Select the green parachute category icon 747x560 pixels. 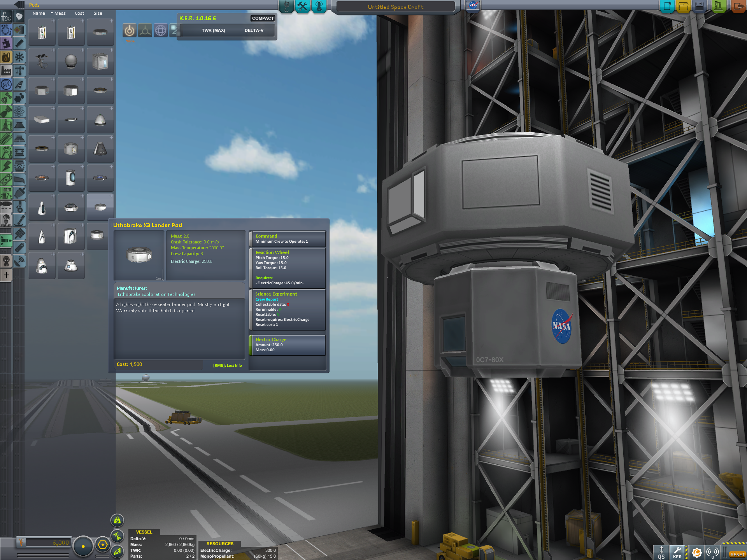pyautogui.click(x=6, y=152)
